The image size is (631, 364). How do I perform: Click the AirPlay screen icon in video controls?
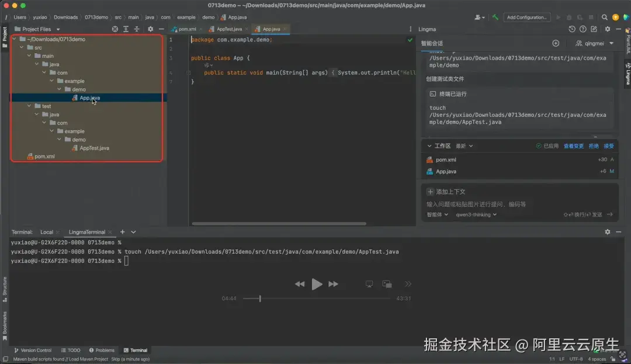(x=369, y=284)
